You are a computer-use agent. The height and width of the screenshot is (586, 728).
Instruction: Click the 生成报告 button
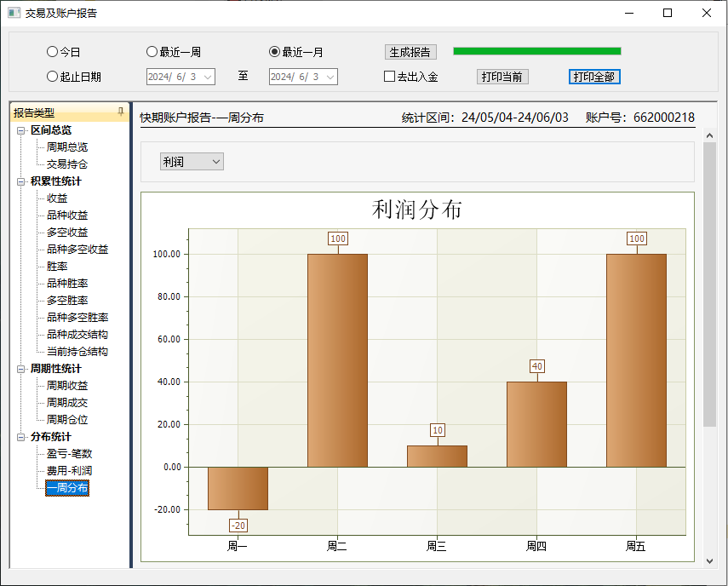[x=410, y=52]
